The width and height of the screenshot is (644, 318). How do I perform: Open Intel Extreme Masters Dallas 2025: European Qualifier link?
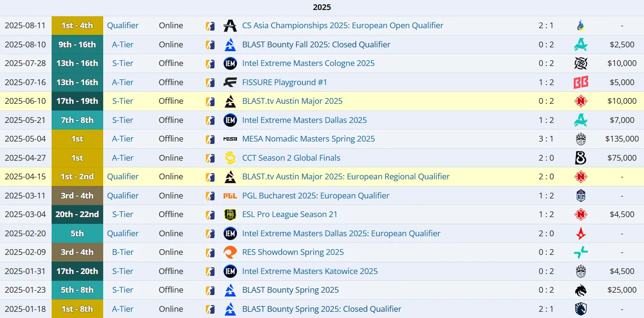[x=341, y=233]
